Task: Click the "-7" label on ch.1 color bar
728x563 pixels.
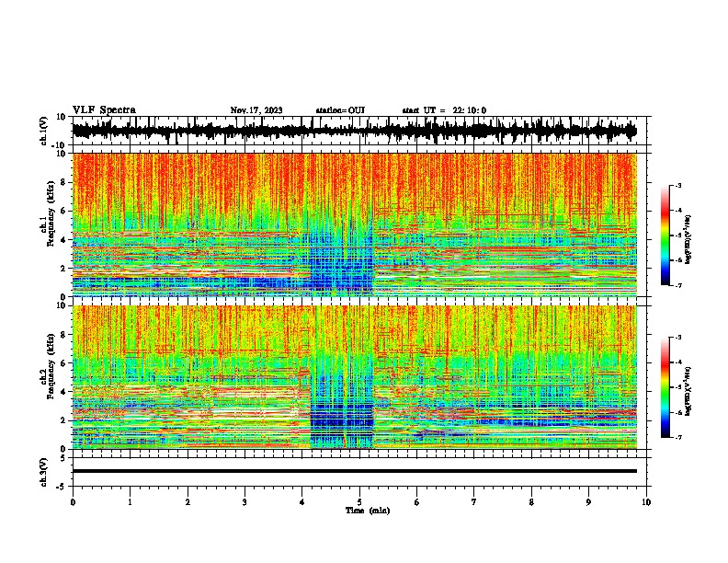Action: pos(678,285)
